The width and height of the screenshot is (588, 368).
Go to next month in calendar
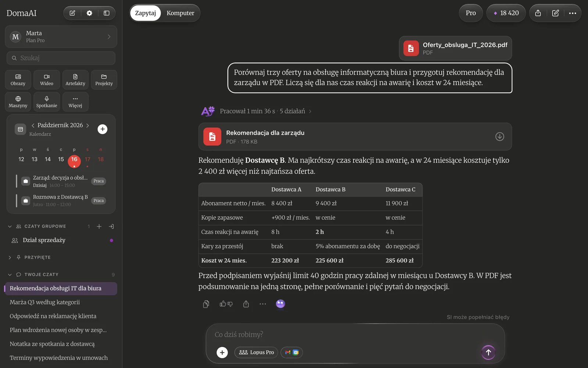[x=87, y=125]
